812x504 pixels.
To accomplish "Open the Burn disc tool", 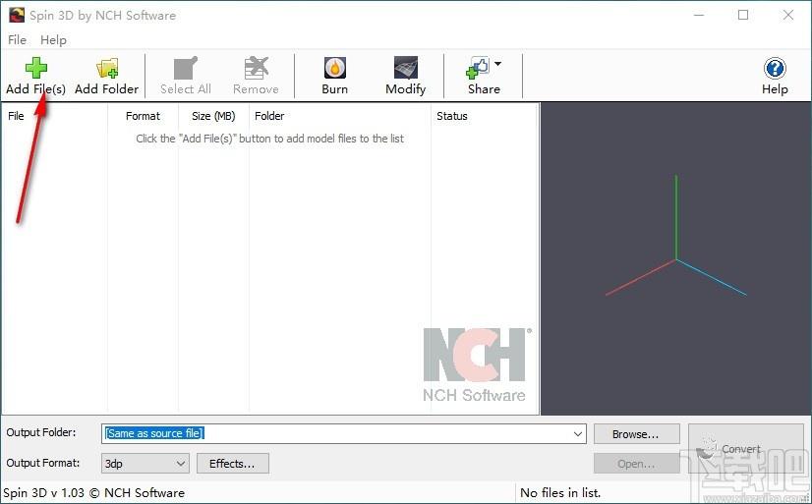I will (334, 68).
